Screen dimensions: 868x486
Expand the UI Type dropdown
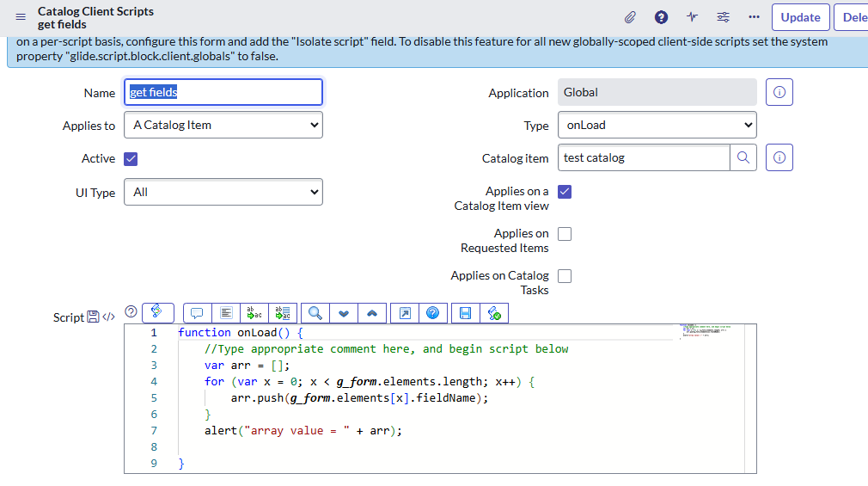(223, 193)
